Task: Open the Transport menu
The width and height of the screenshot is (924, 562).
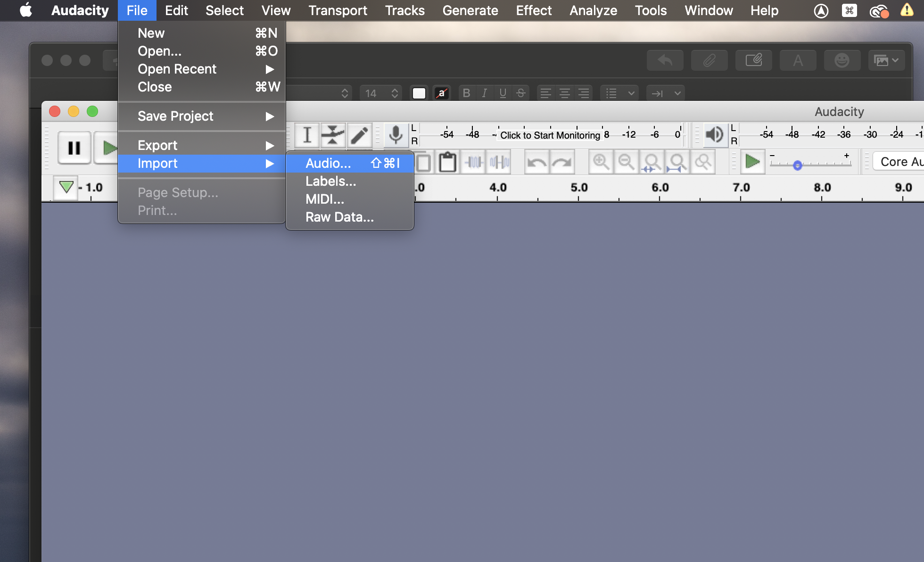Action: coord(338,10)
